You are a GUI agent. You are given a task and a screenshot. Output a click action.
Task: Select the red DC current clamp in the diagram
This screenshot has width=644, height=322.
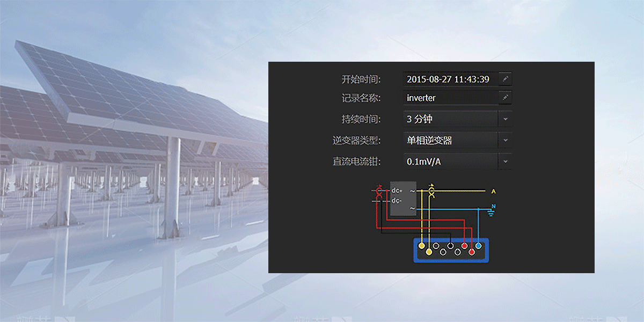pos(379,192)
